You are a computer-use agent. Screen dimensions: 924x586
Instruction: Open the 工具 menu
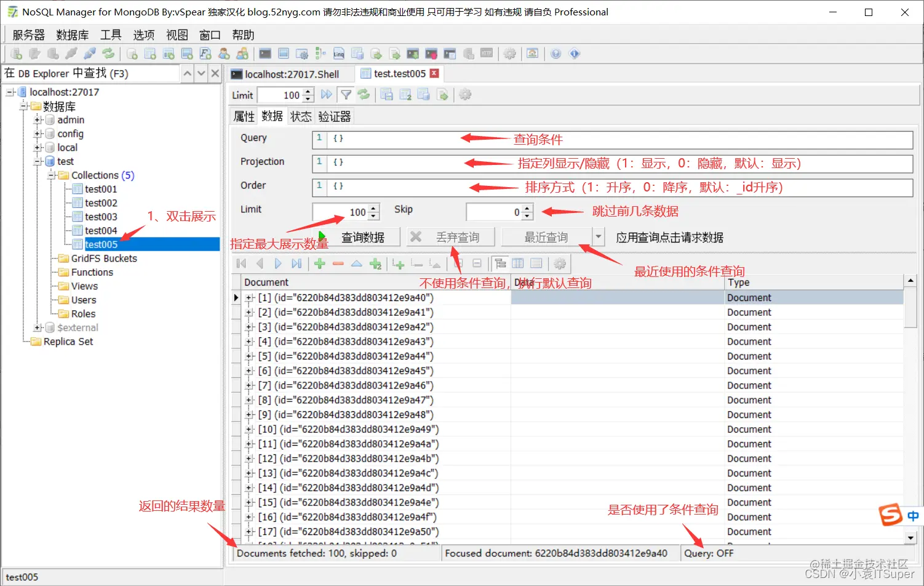click(111, 35)
